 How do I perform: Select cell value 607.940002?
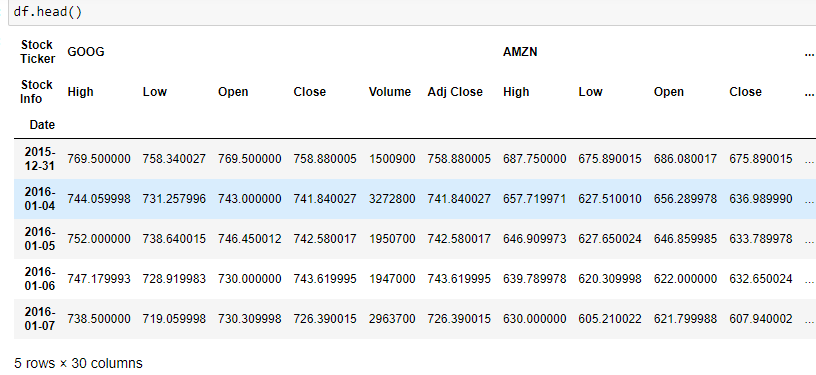(761, 319)
